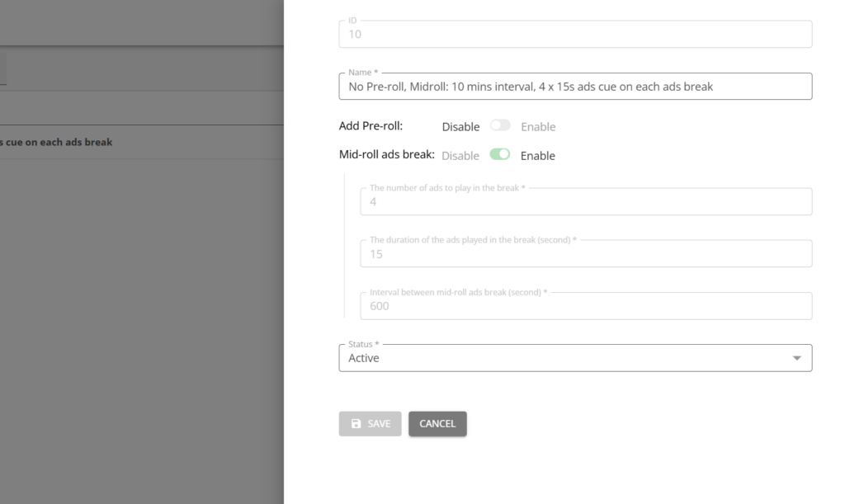The height and width of the screenshot is (504, 845).
Task: Click the Enable label for Mid-roll ads break
Action: click(538, 156)
